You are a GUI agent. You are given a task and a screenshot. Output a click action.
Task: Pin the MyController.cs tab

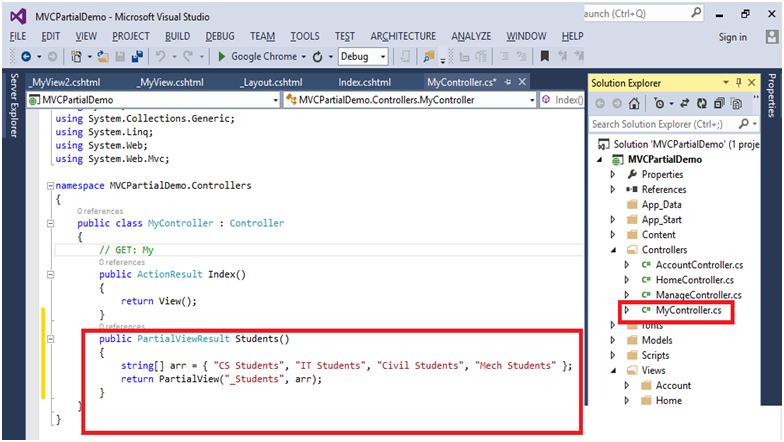pos(508,82)
